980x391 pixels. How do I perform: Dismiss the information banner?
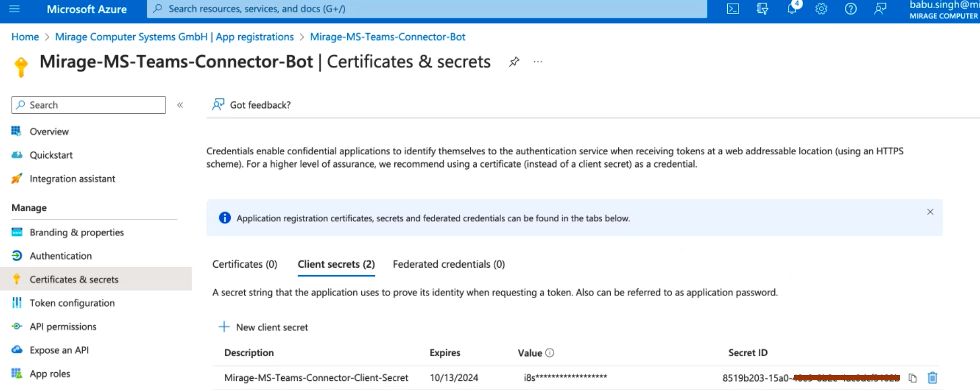(930, 212)
